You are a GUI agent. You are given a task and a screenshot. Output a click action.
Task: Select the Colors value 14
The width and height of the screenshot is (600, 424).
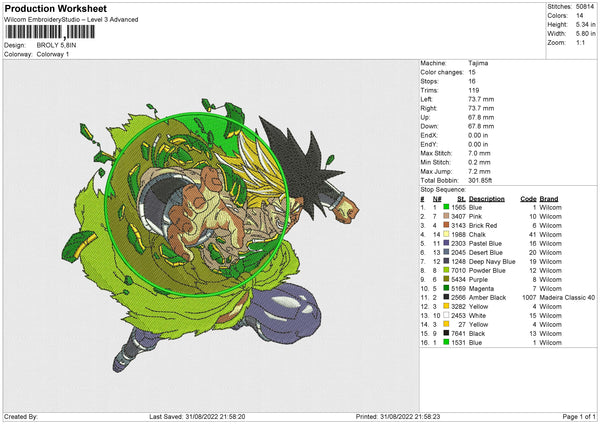[579, 16]
